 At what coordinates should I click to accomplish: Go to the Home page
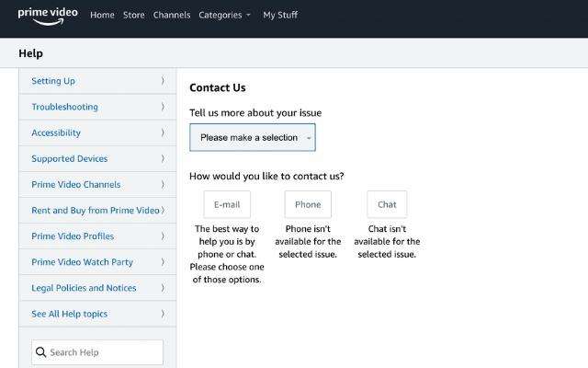102,15
